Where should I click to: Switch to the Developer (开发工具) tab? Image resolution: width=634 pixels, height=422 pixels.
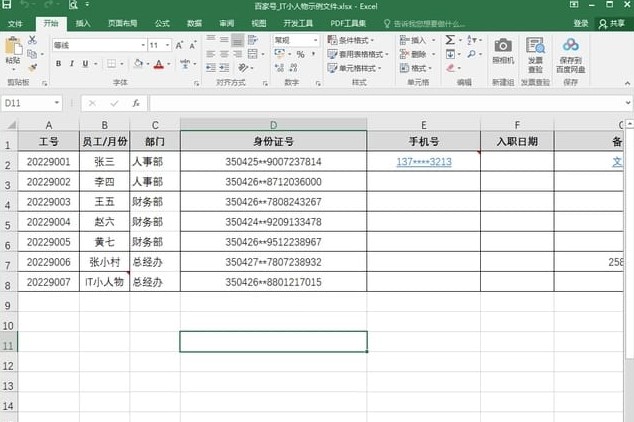point(298,23)
